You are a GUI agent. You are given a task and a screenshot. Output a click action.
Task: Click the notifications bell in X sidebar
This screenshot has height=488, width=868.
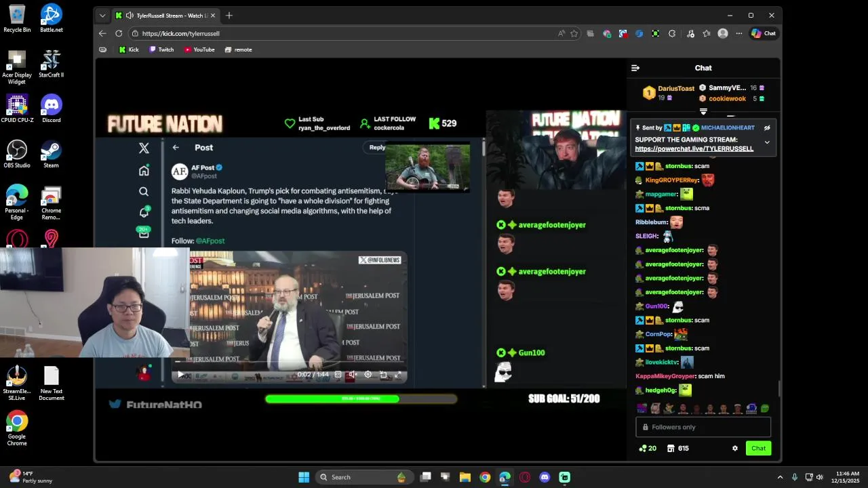tap(144, 212)
